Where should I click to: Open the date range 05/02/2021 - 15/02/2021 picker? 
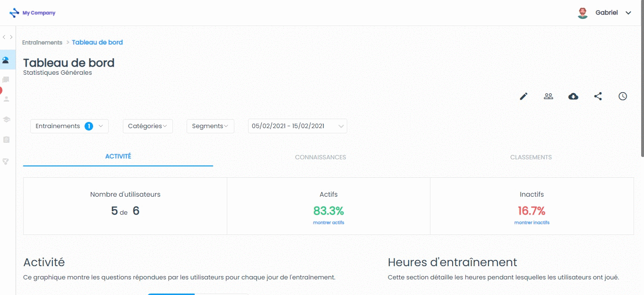tap(298, 126)
